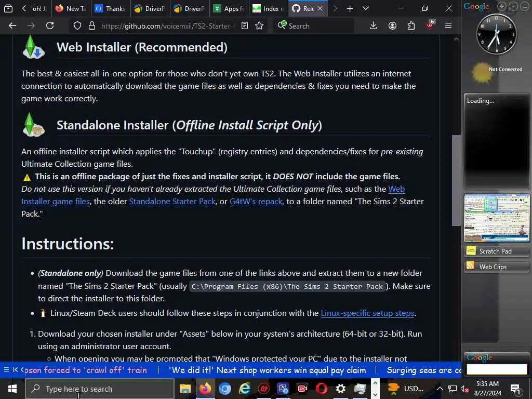532x399 pixels.
Task: Click the Web Installer (Recommended) heading
Action: click(142, 47)
